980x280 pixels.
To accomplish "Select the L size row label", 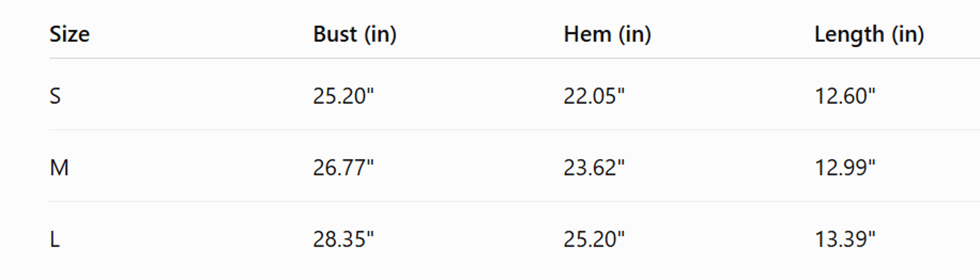I will pyautogui.click(x=55, y=239).
